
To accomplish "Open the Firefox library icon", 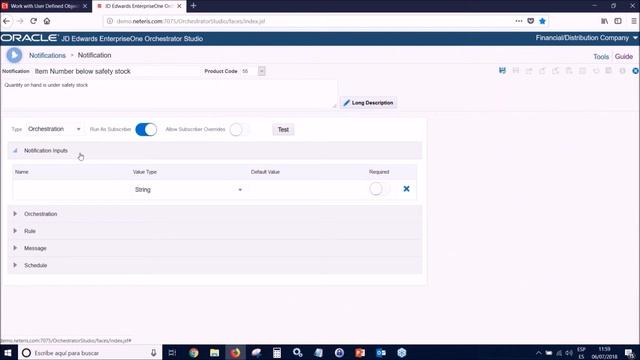I will 604,21.
